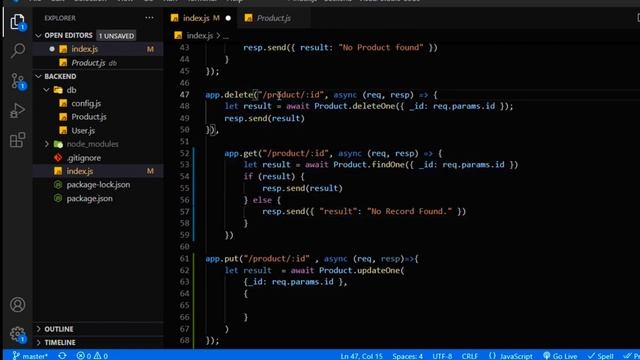Open the Accounts icon in activity bar
This screenshot has height=360, width=640.
coord(18,304)
